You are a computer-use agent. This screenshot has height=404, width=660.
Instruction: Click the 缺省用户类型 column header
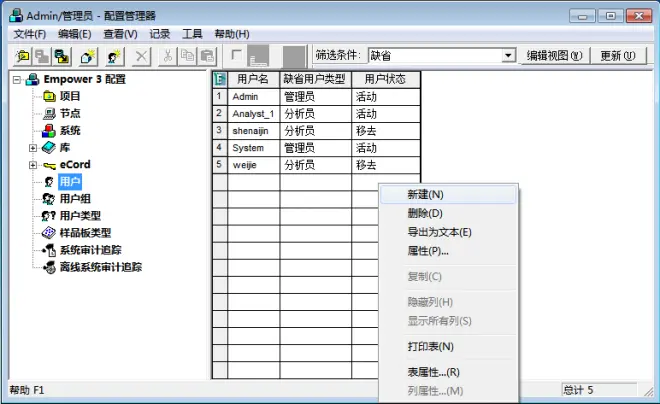(x=315, y=79)
